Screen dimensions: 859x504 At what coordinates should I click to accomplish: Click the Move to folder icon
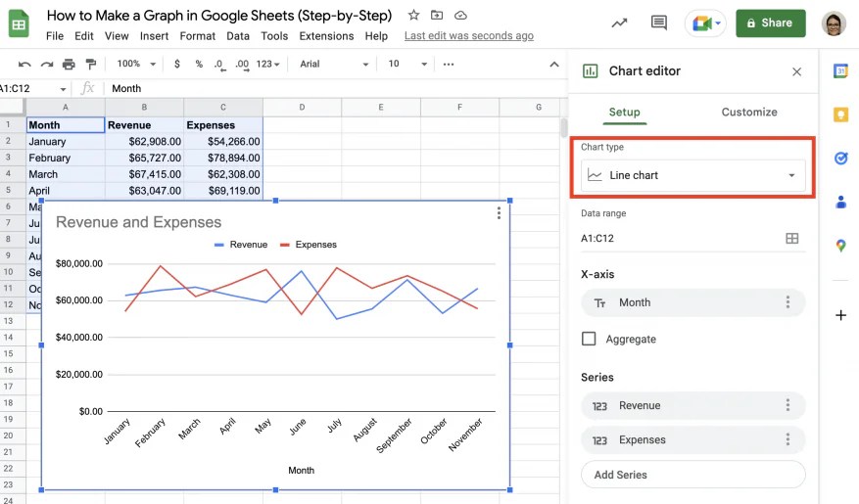tap(437, 15)
